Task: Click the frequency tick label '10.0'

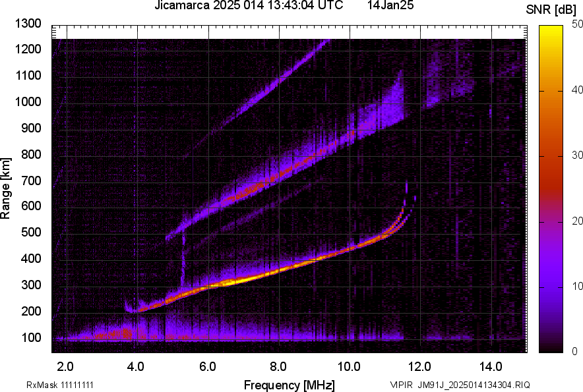Action: (349, 367)
